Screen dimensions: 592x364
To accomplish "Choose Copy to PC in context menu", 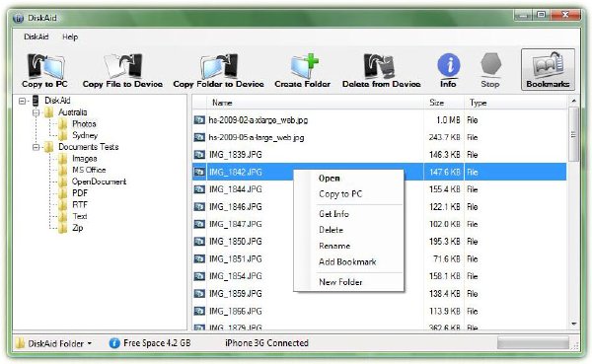I will (340, 194).
